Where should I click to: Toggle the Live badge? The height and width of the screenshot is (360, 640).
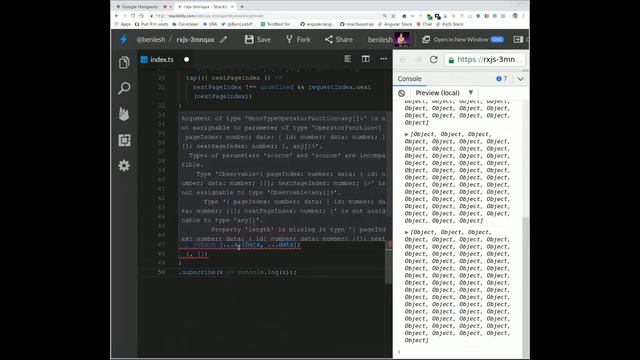point(497,40)
